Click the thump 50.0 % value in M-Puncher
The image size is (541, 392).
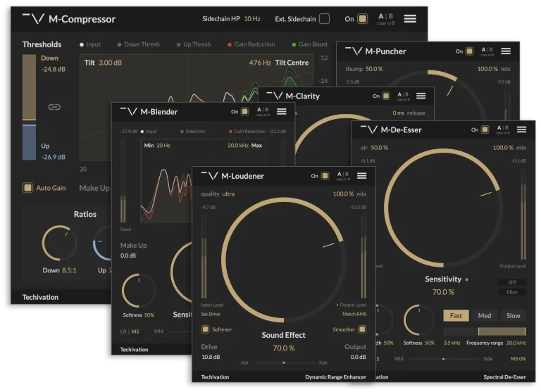[374, 69]
